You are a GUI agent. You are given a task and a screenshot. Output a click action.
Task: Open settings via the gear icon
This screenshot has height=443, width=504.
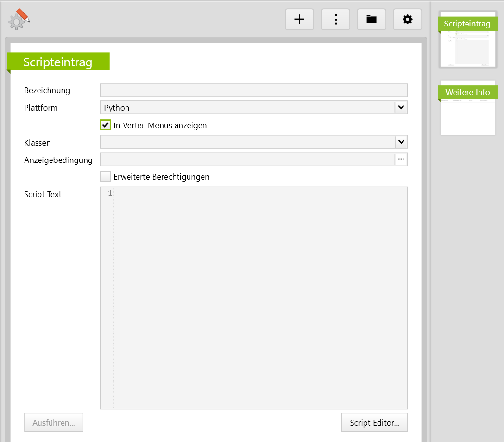click(407, 19)
